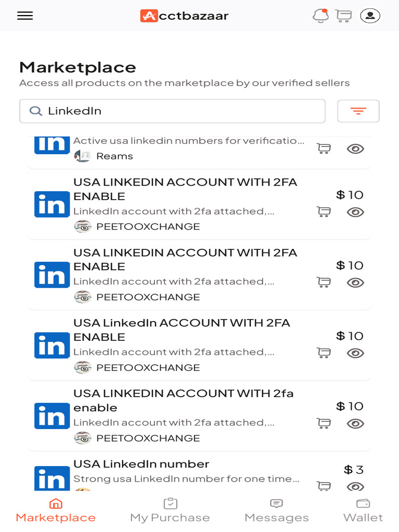Click the LinkedIn thumbnail of USA LinkedIn number
The height and width of the screenshot is (532, 399).
(52, 479)
